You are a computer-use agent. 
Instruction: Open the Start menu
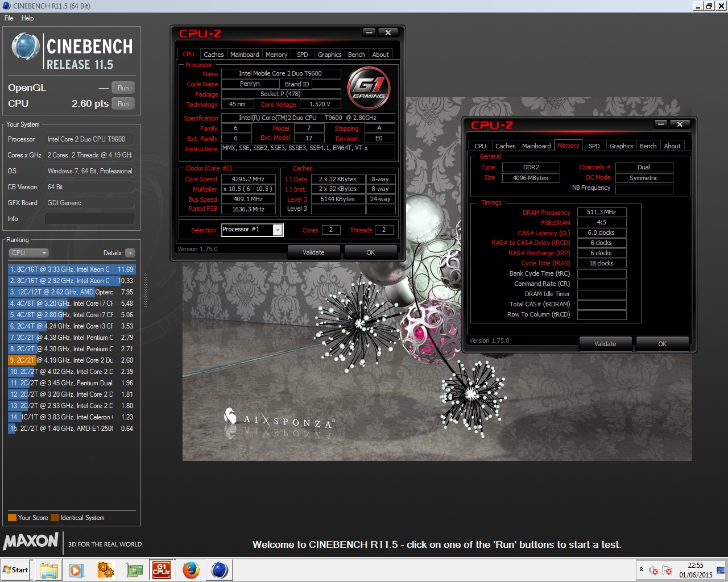click(x=16, y=570)
